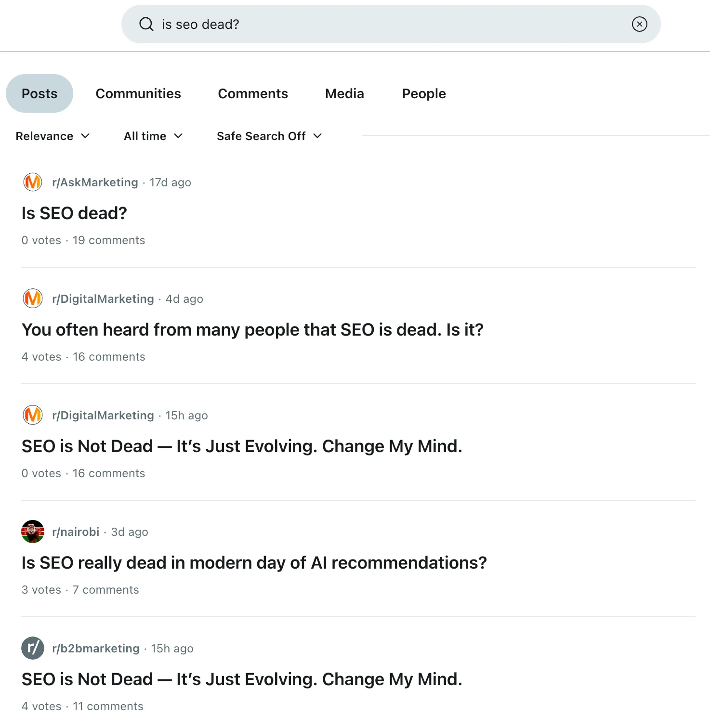Viewport: 710px width, 728px height.
Task: Click the search magnifier icon
Action: 146,24
